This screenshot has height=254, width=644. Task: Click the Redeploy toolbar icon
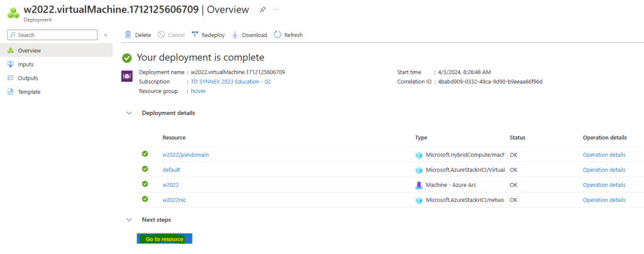click(195, 35)
